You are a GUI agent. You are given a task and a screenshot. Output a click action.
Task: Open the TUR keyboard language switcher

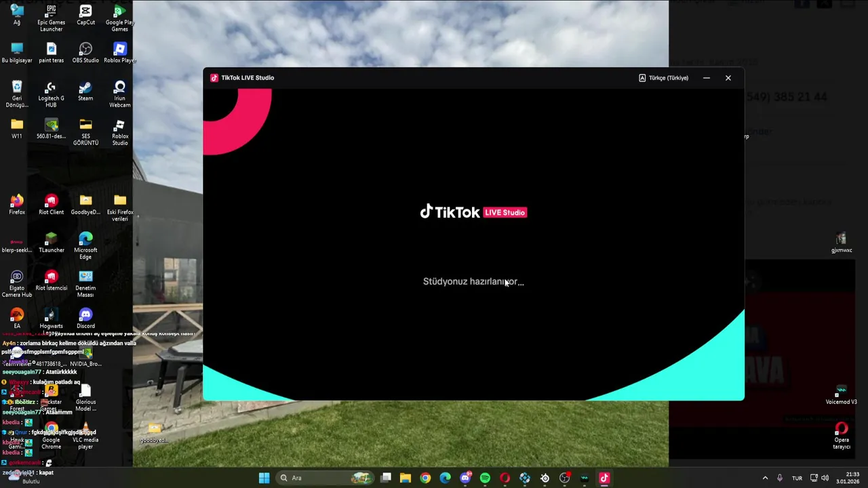pyautogui.click(x=797, y=478)
